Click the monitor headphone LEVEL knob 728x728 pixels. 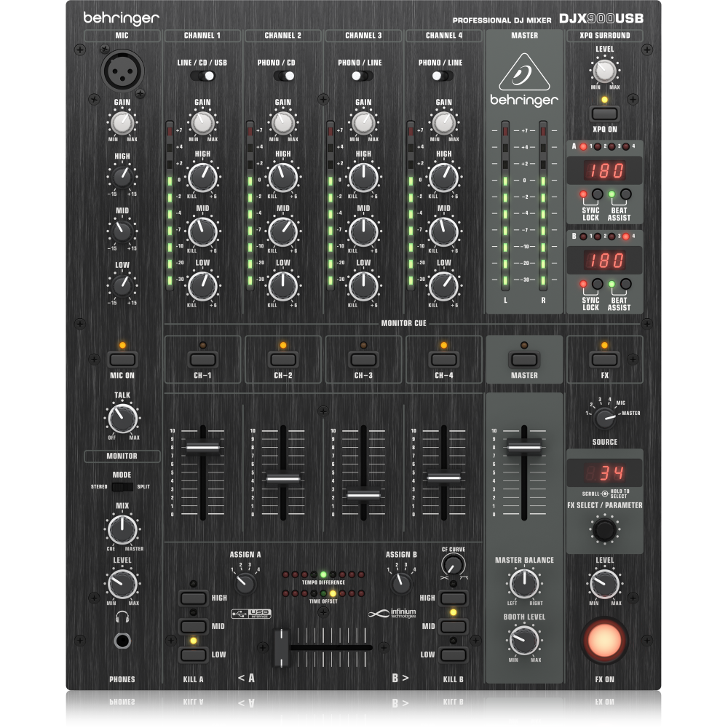point(122,584)
